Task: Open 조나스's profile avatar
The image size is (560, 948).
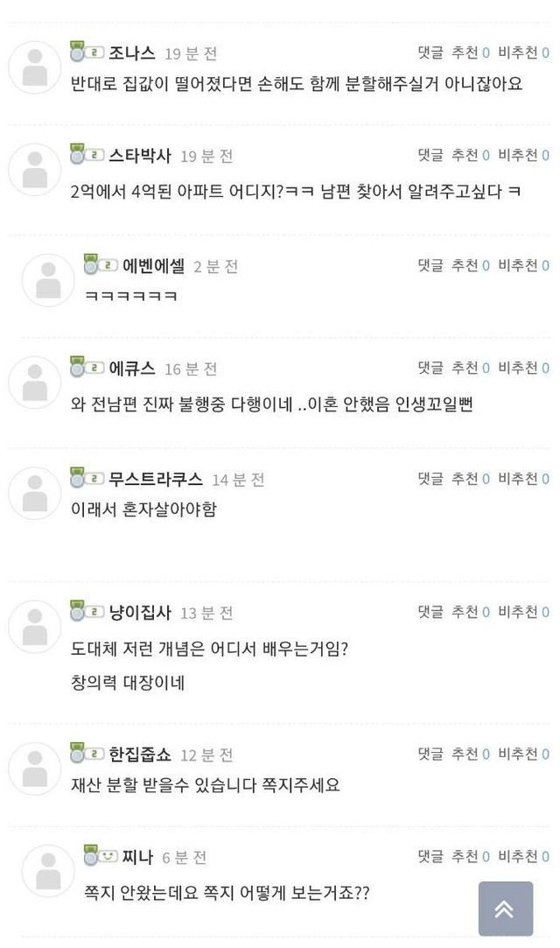Action: click(x=35, y=67)
